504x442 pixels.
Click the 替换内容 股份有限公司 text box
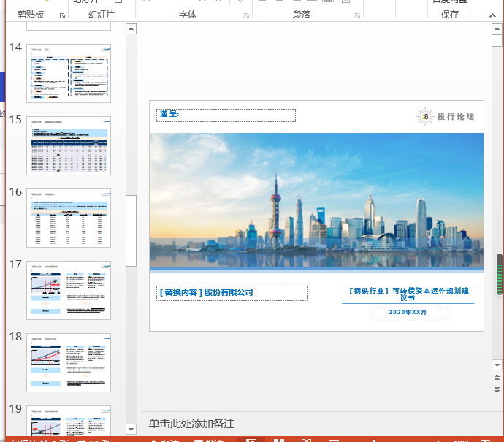coord(232,292)
